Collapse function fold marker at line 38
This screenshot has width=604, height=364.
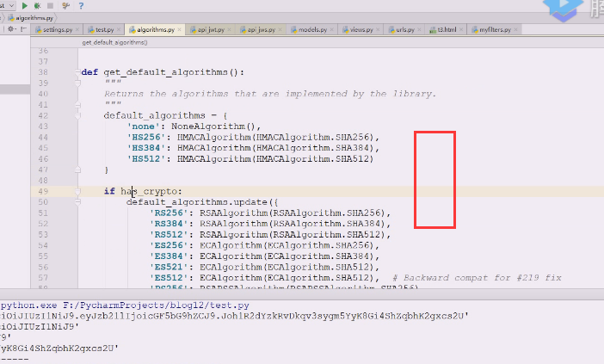click(x=77, y=72)
